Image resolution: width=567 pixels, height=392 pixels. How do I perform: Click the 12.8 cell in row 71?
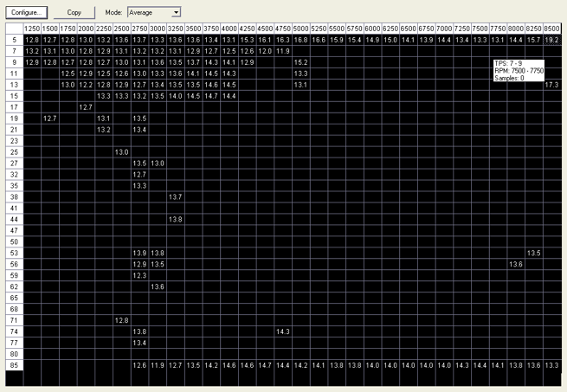[121, 320]
